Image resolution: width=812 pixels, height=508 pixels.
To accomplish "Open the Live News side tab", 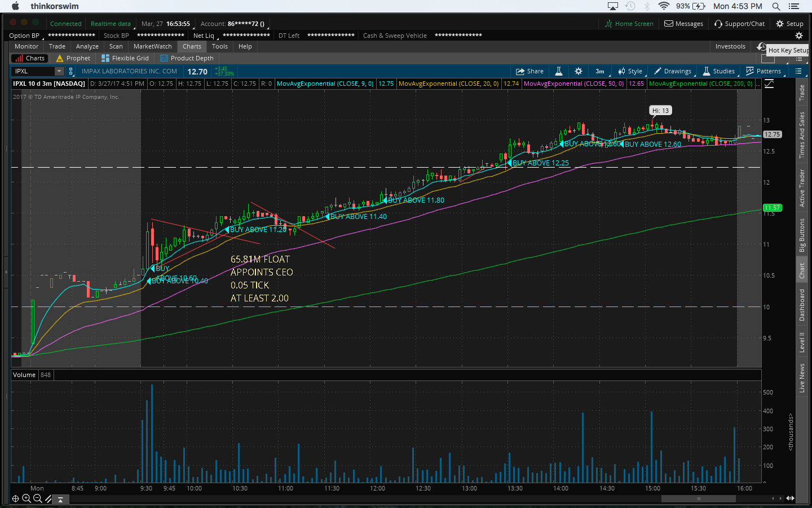I will click(802, 378).
